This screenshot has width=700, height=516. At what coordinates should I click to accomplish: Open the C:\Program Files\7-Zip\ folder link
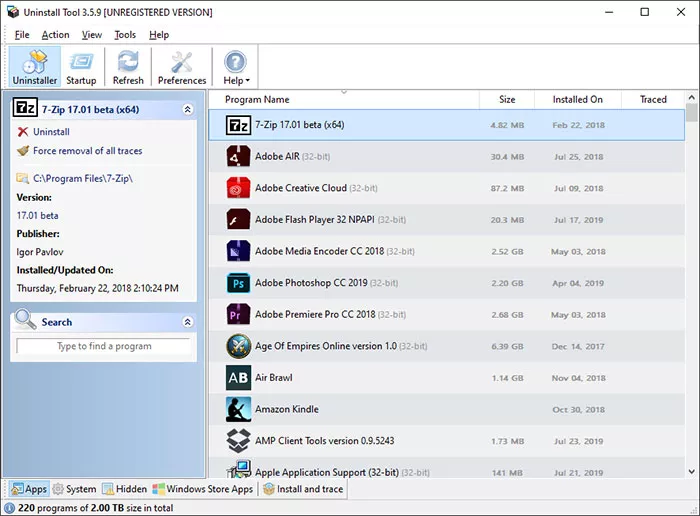[83, 178]
